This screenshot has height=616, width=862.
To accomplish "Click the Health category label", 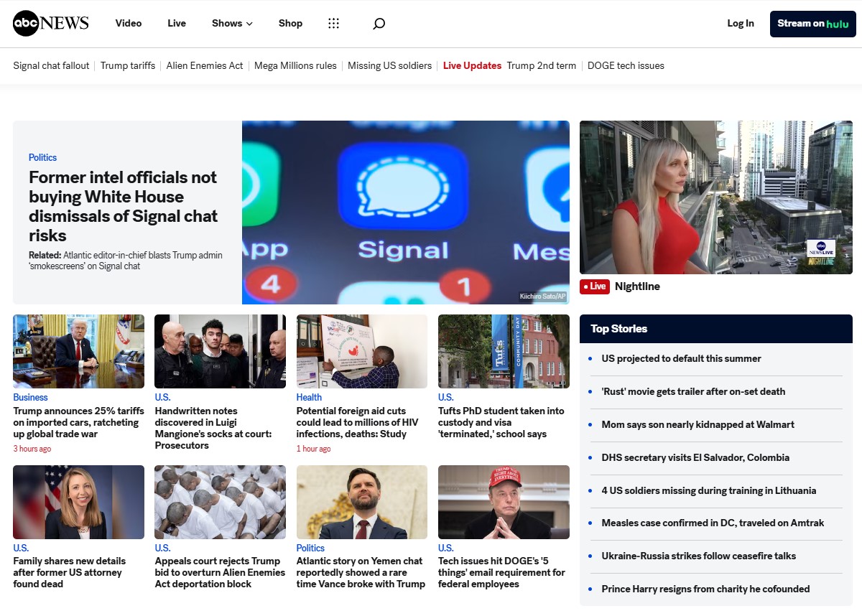I will (x=309, y=397).
